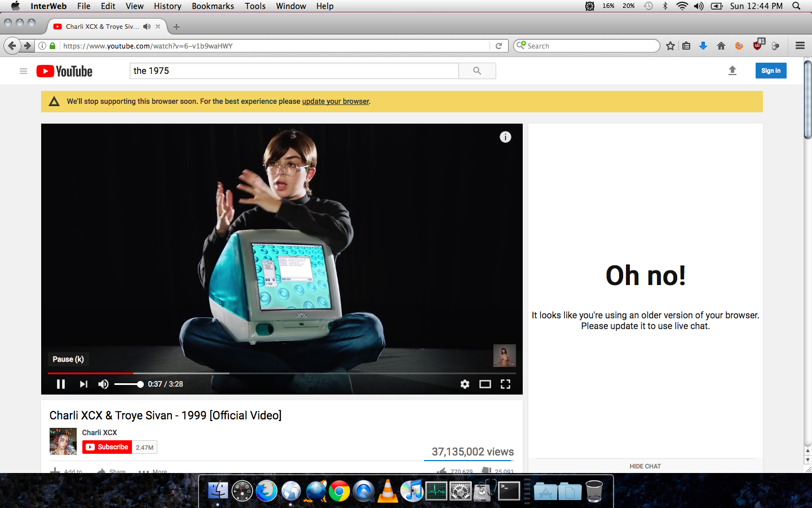The image size is (812, 508).
Task: Open the Trash in the Dock
Action: (x=594, y=491)
